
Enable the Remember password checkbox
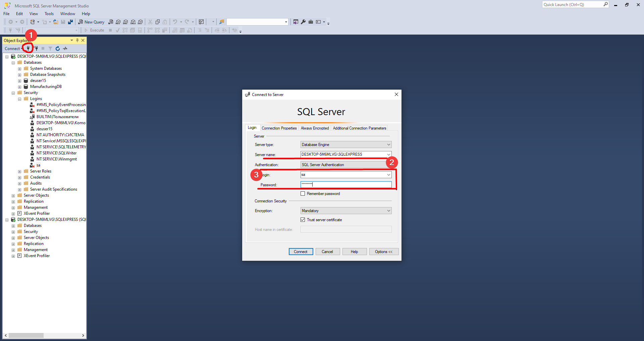click(303, 194)
